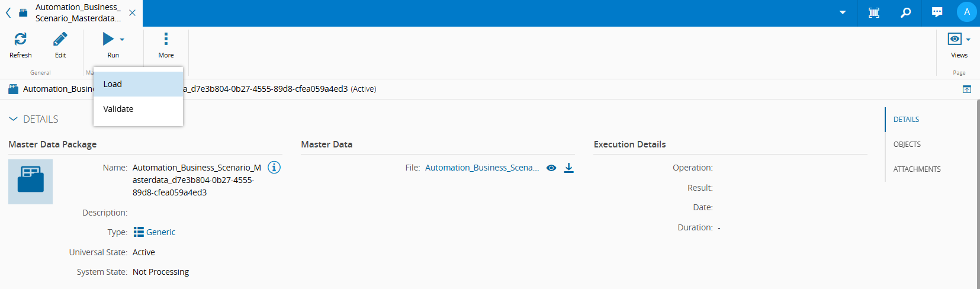
Task: Select Load from Run menu
Action: pyautogui.click(x=113, y=84)
